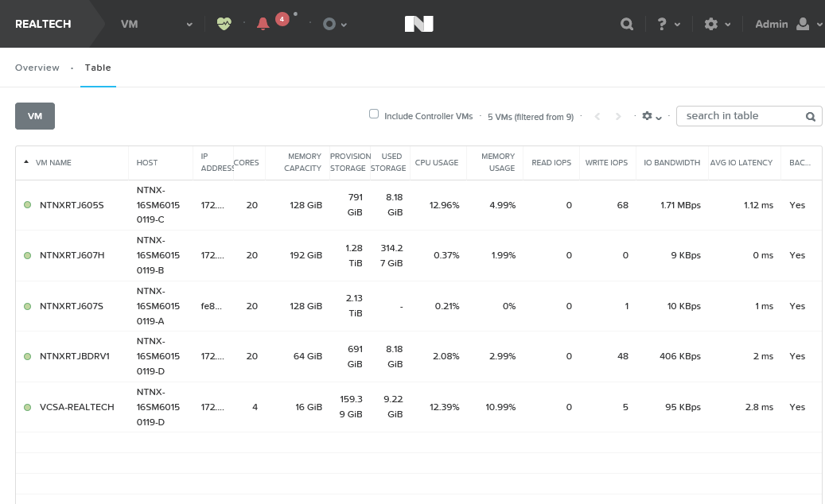Open the cluster health heart icon
This screenshot has width=825, height=504.
coord(224,24)
